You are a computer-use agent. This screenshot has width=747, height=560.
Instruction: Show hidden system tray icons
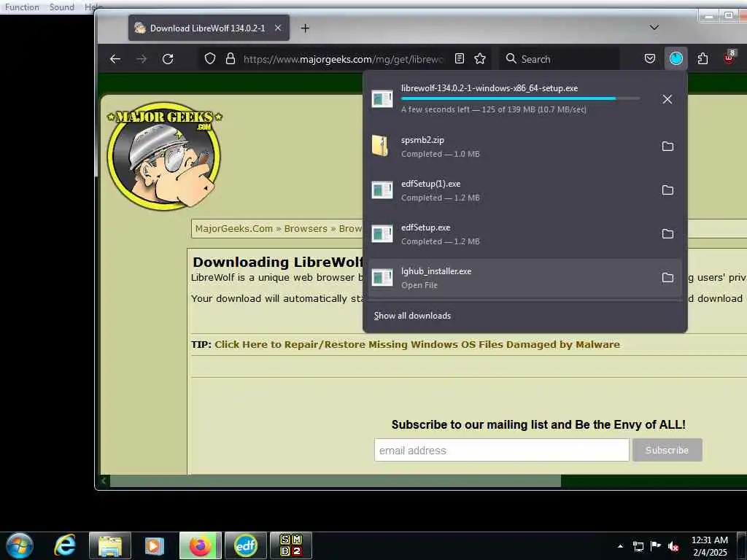click(620, 546)
